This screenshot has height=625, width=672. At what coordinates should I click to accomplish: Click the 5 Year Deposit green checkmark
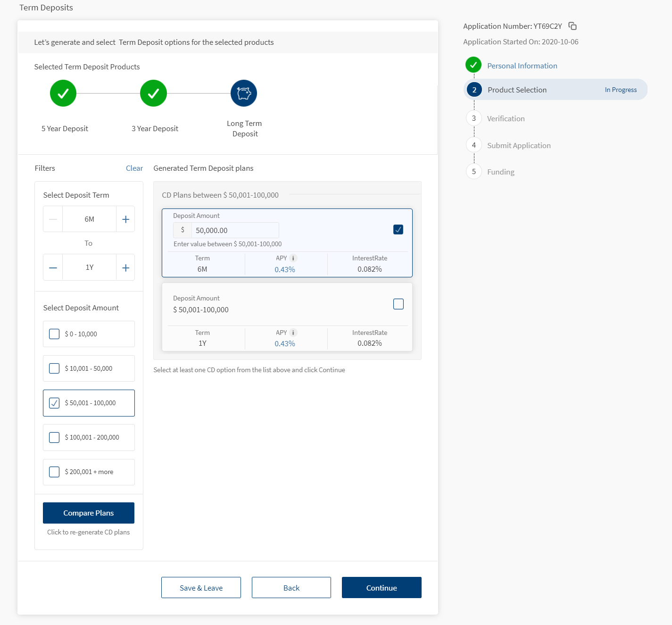(x=63, y=93)
